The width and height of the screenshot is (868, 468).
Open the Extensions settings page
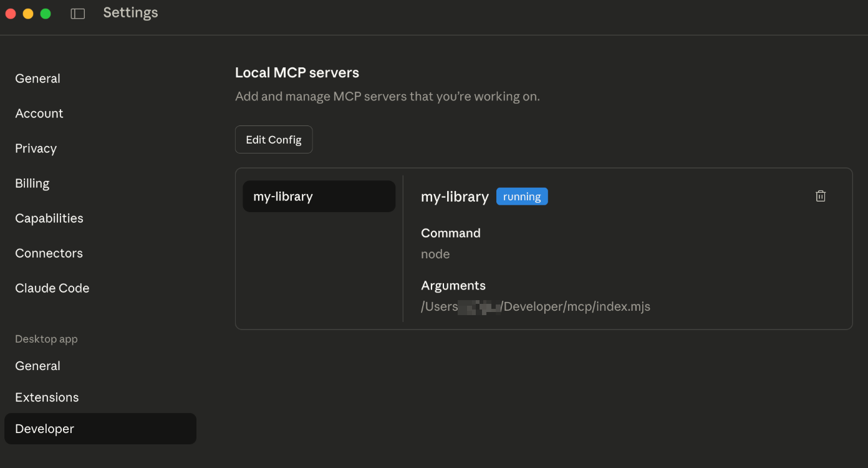click(x=47, y=397)
